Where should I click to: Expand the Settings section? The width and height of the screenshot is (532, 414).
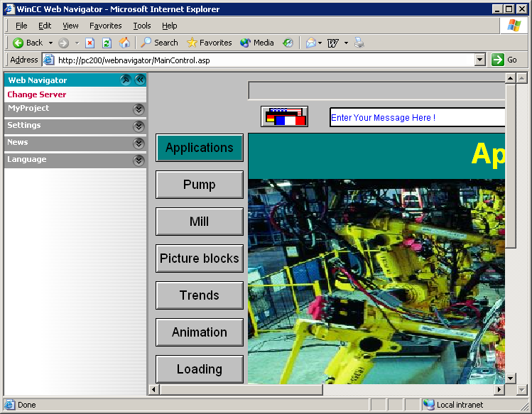[x=139, y=126]
